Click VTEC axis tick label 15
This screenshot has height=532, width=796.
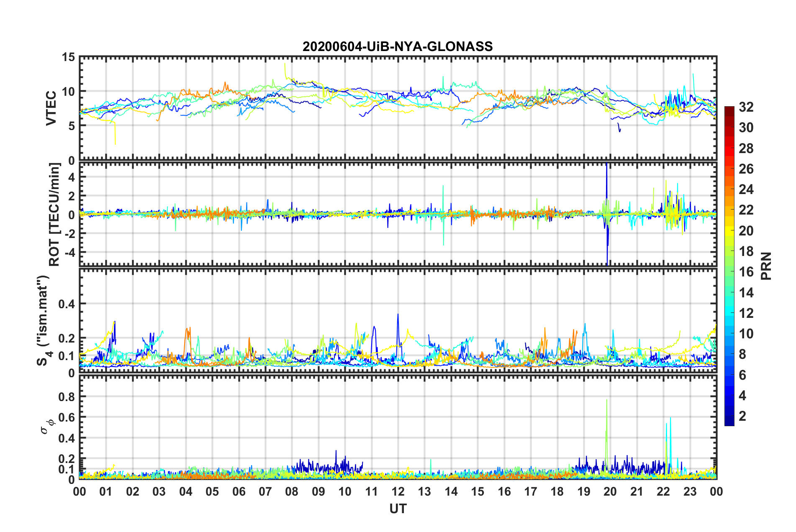pos(68,57)
